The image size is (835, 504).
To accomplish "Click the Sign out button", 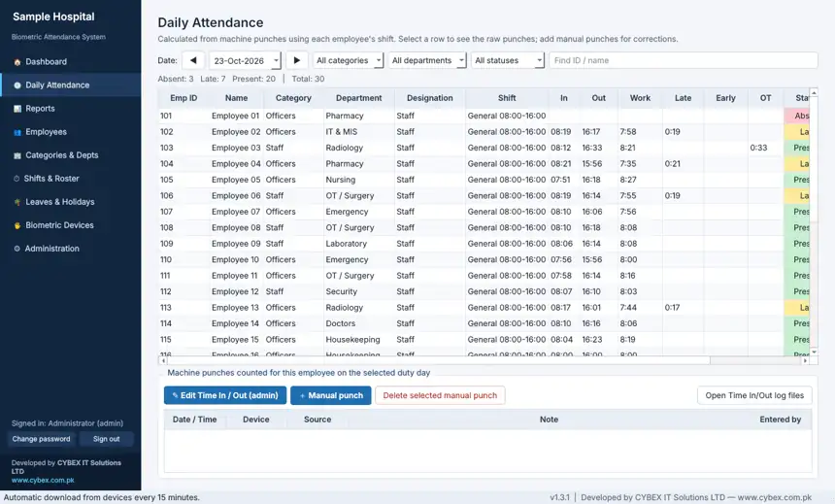I will point(106,439).
